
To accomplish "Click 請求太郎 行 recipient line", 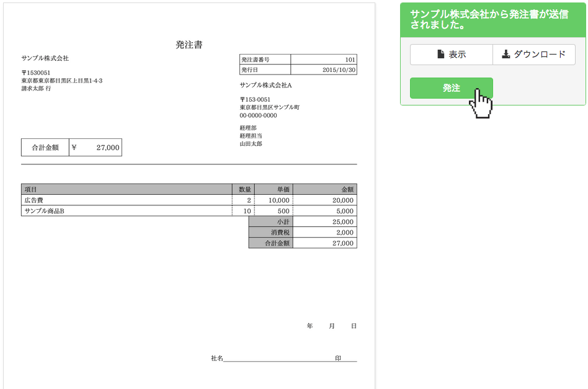I will 36,89.
